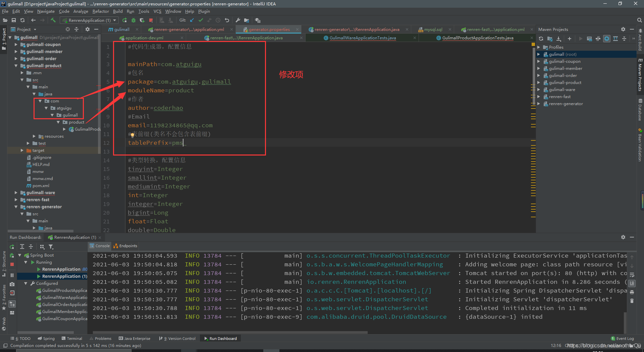Click the Git Revert rollback icon

point(227,20)
